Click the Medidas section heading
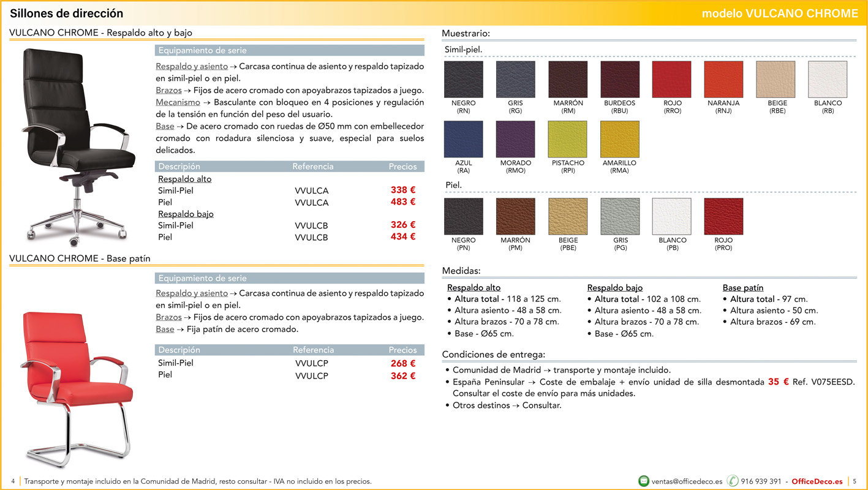This screenshot has width=868, height=490. (x=461, y=270)
